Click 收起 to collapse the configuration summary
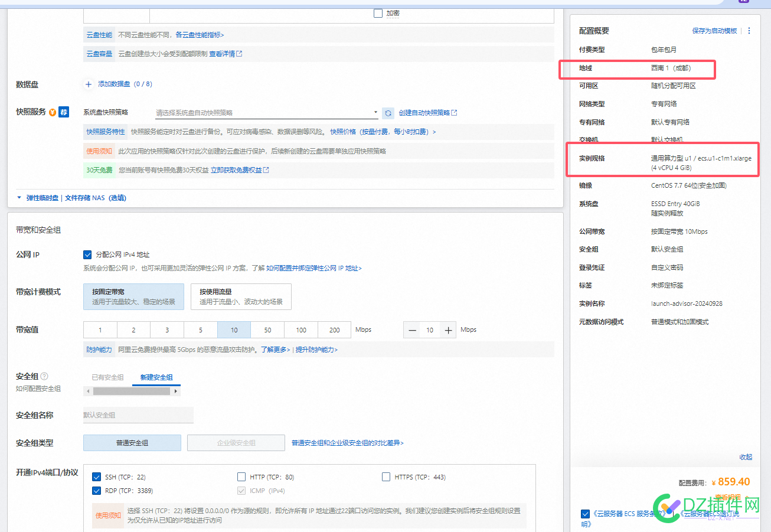 (746, 457)
